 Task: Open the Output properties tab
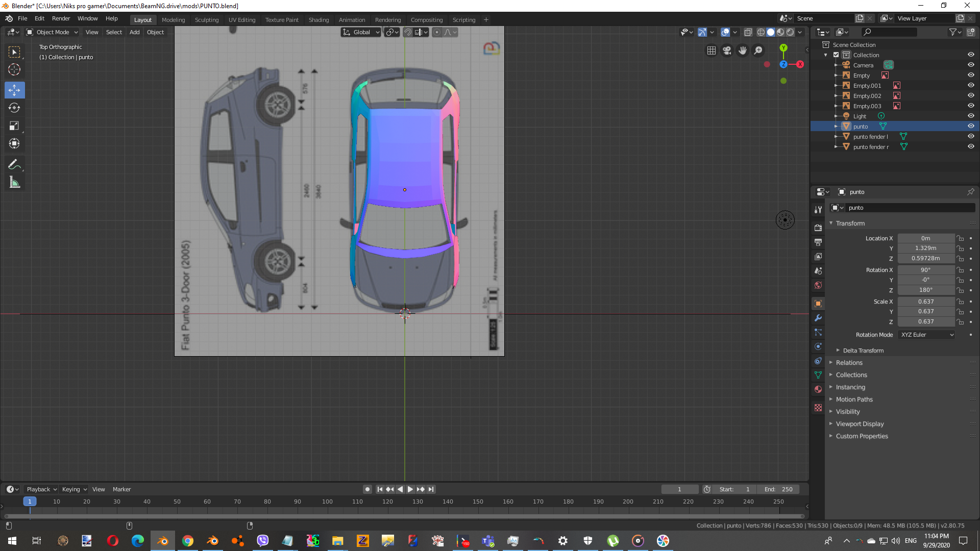tap(818, 242)
